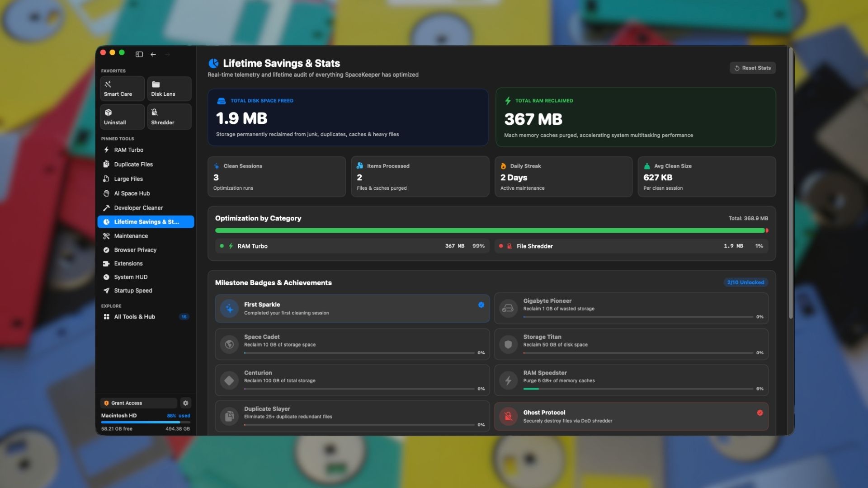The image size is (868, 488).
Task: Select Lifetime Savings & Stats item
Action: pyautogui.click(x=146, y=222)
